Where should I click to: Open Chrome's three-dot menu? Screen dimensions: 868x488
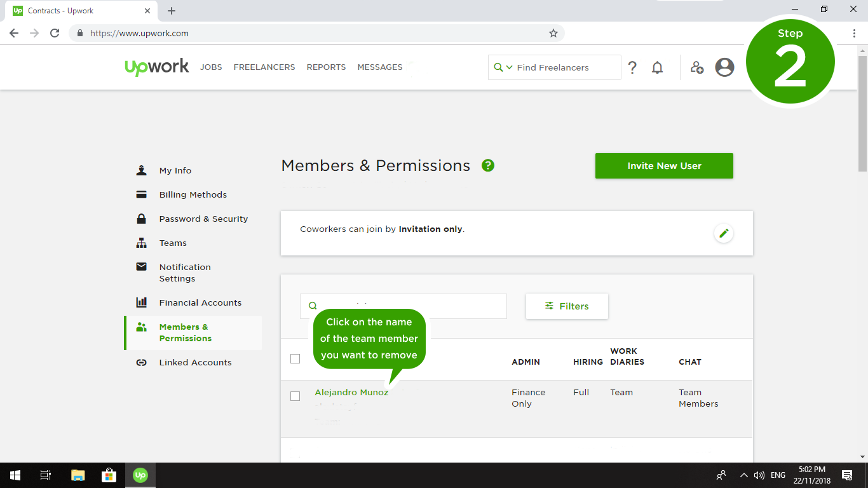pyautogui.click(x=854, y=33)
